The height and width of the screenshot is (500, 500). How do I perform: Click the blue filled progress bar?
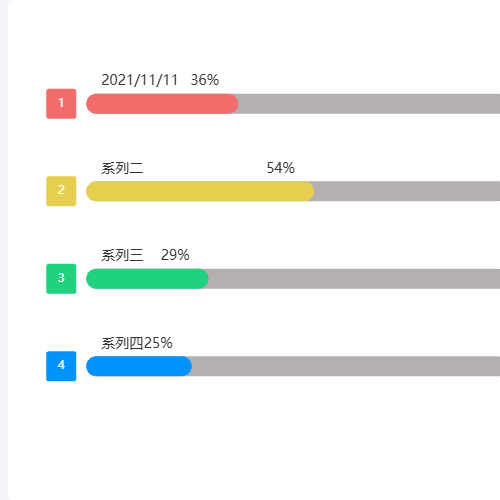139,366
